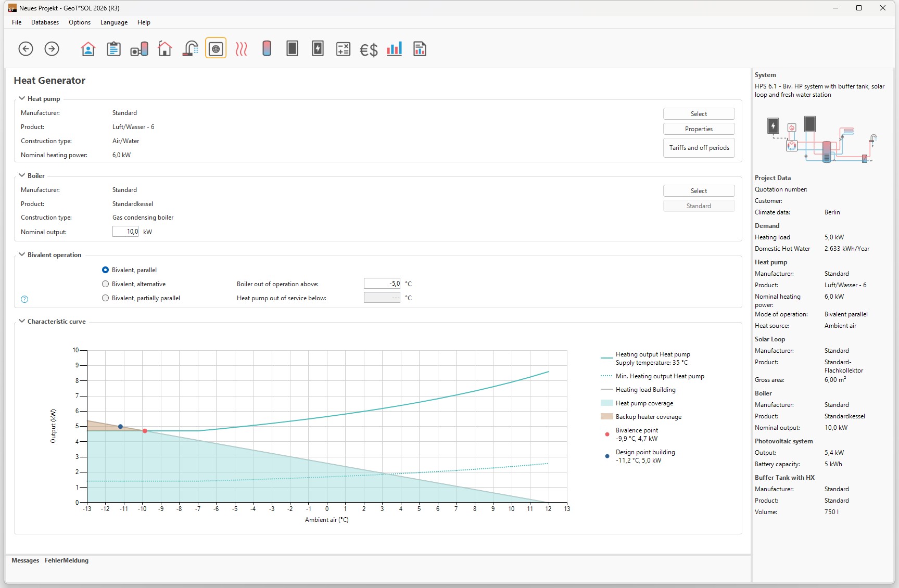
Task: Collapse the Characteristic curve section
Action: pyautogui.click(x=22, y=321)
